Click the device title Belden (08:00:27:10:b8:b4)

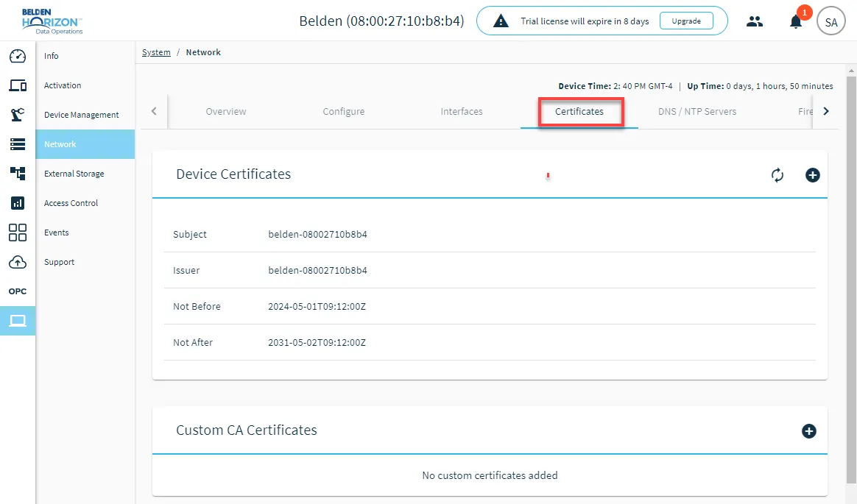tap(381, 21)
